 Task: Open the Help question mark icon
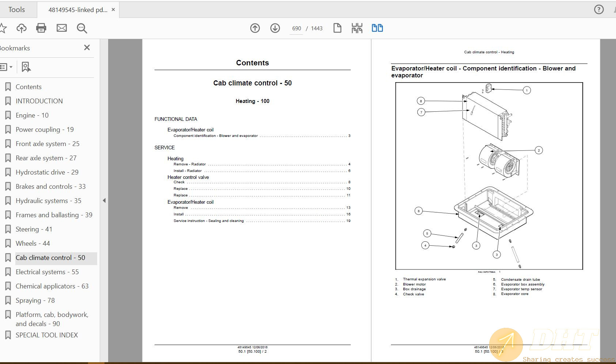point(599,9)
